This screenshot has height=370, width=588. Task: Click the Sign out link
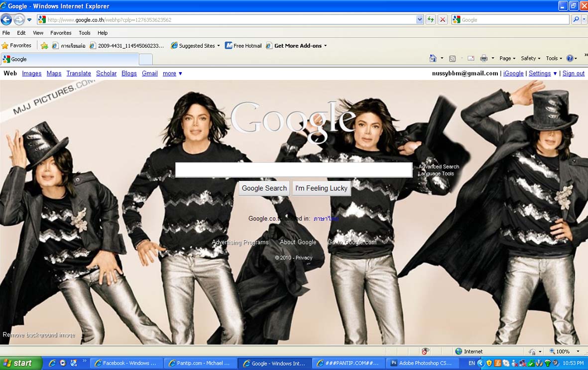pyautogui.click(x=574, y=73)
